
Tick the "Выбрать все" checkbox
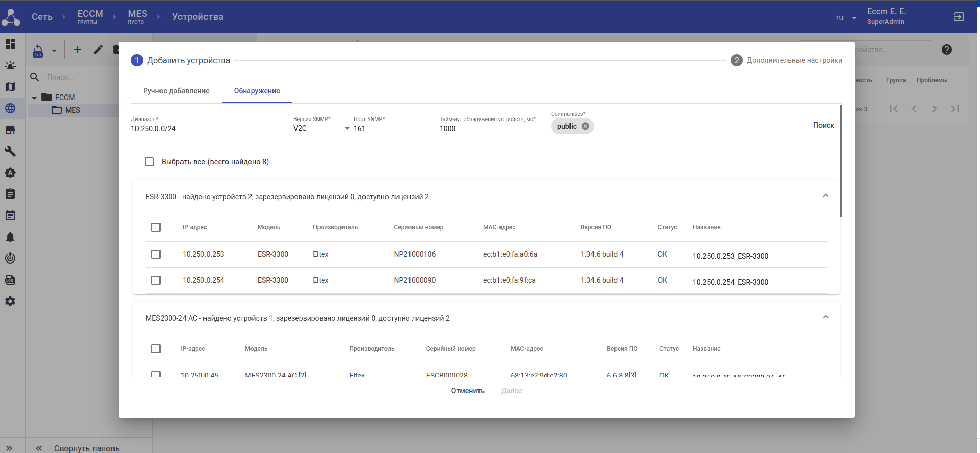coord(149,162)
